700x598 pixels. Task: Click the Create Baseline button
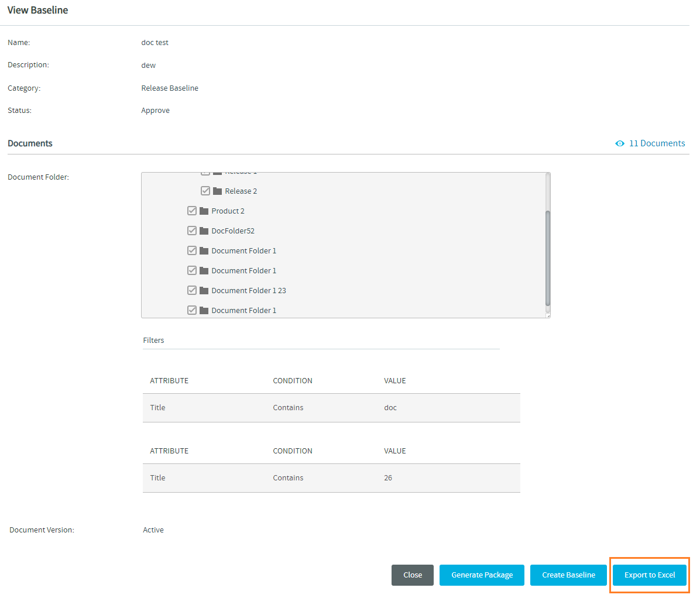coord(568,575)
